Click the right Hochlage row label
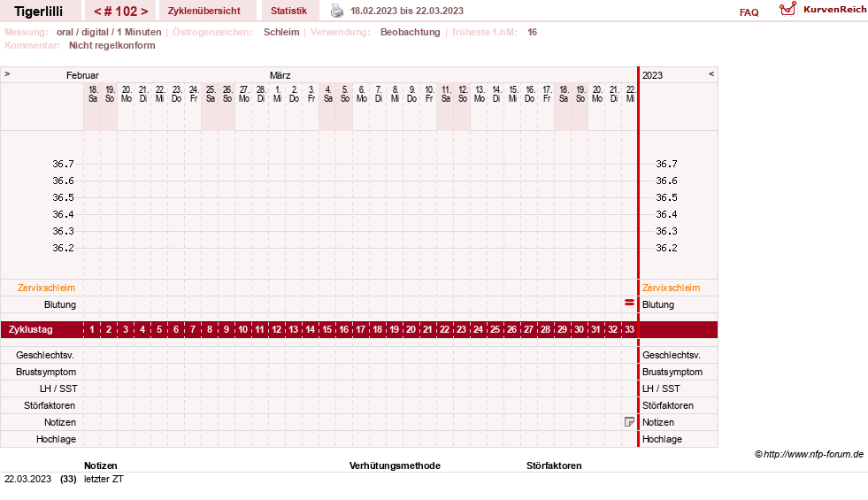This screenshot has height=500, width=868. 662,439
